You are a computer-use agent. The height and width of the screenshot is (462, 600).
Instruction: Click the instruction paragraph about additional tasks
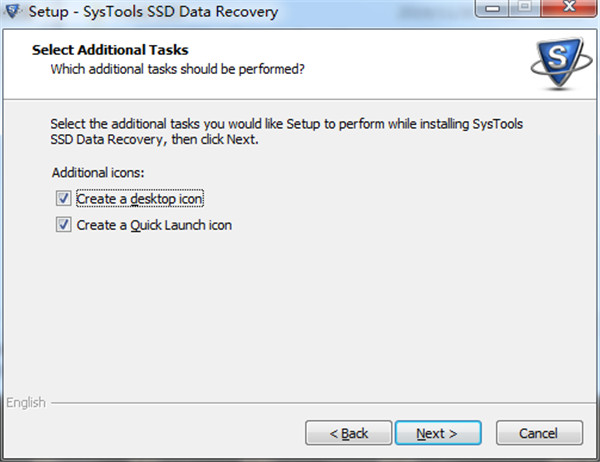point(287,132)
